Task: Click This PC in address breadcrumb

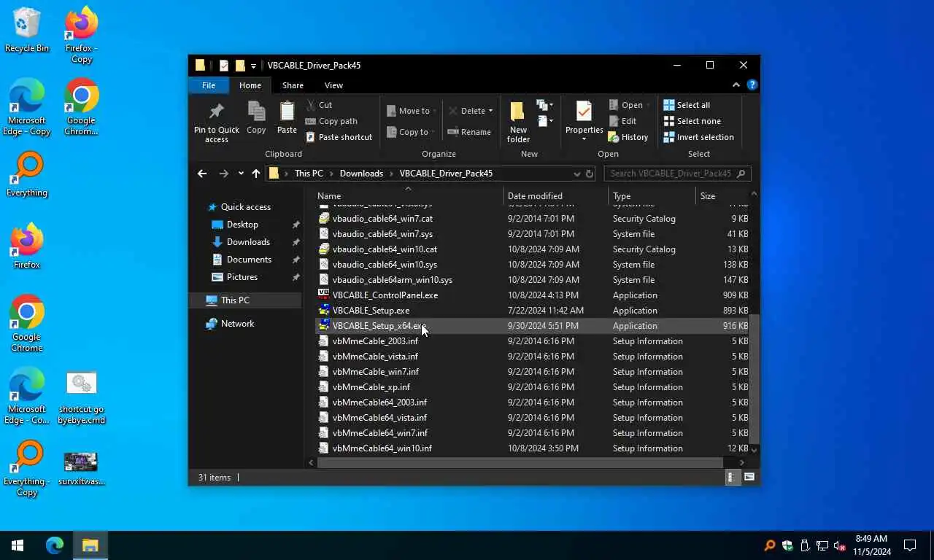Action: (309, 174)
